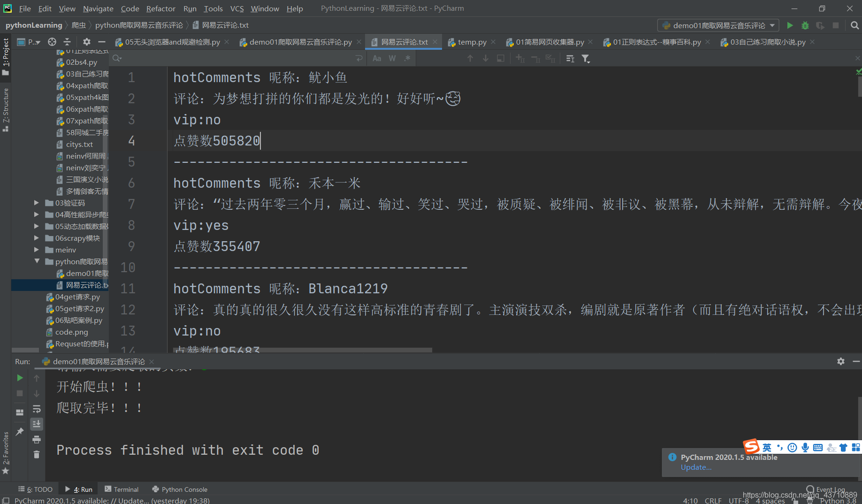The width and height of the screenshot is (862, 504).
Task: Restore layout icon in Run panel
Action: pyautogui.click(x=20, y=412)
